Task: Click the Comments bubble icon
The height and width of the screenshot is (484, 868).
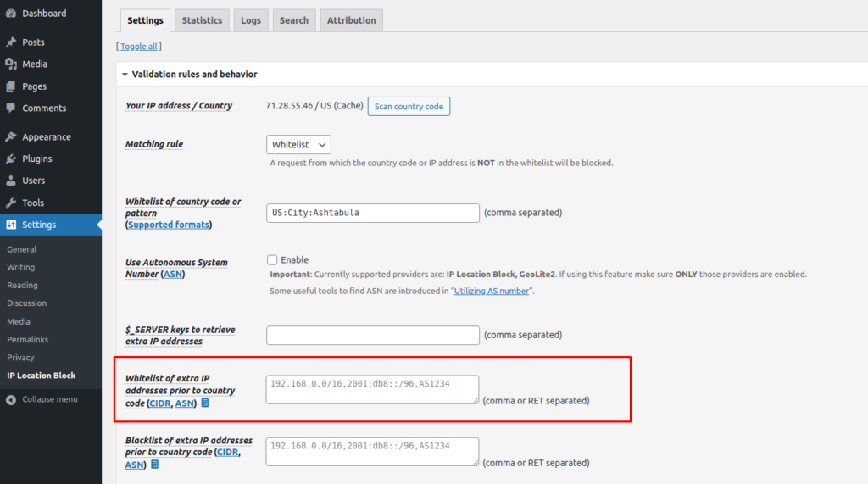Action: click(11, 108)
